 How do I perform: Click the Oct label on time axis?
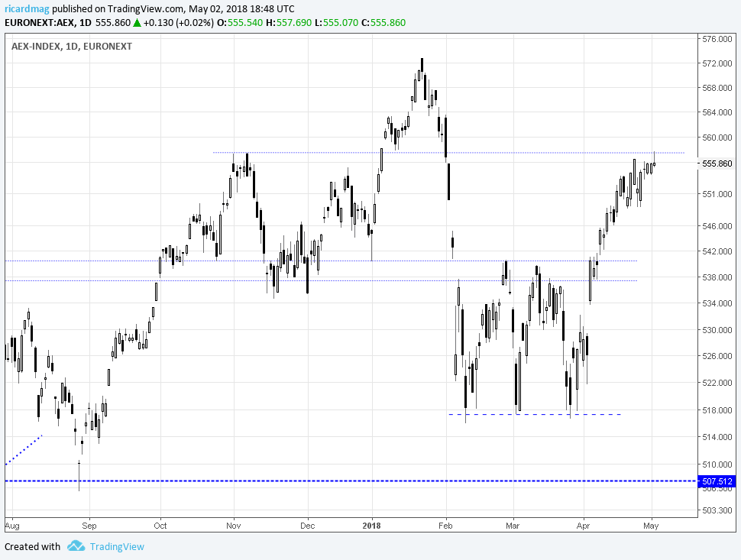[x=160, y=526]
